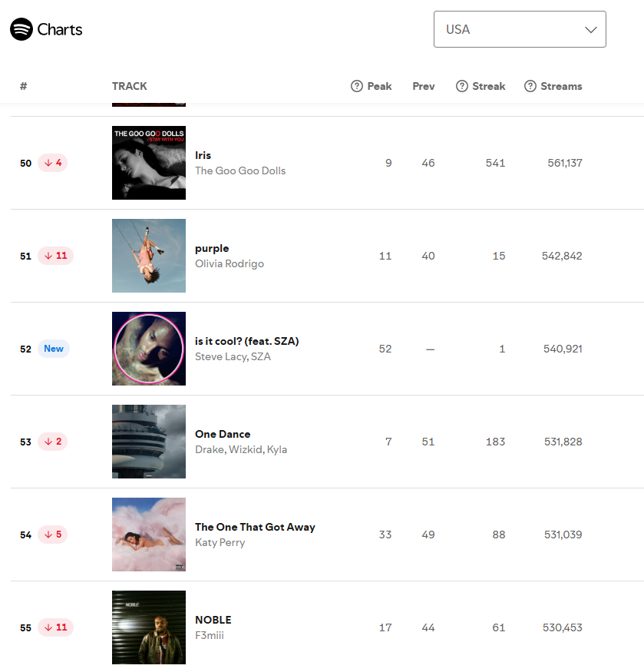Open the USA country dropdown
Viewport: 644px width, 672px height.
tap(520, 29)
